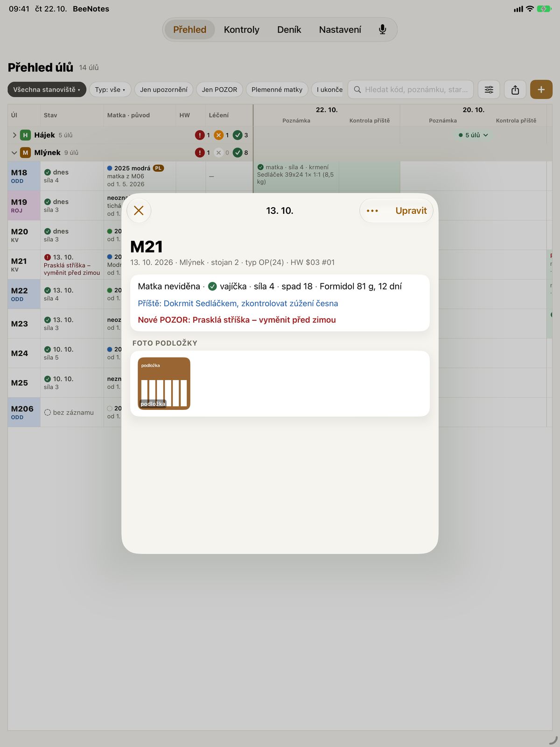The width and height of the screenshot is (560, 747).
Task: Add a new hive with plus button
Action: [x=541, y=90]
